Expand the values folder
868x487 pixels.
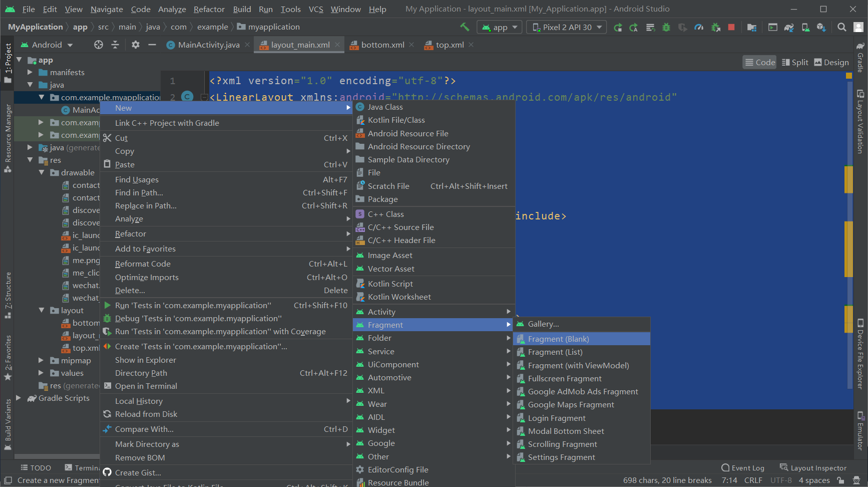(42, 373)
